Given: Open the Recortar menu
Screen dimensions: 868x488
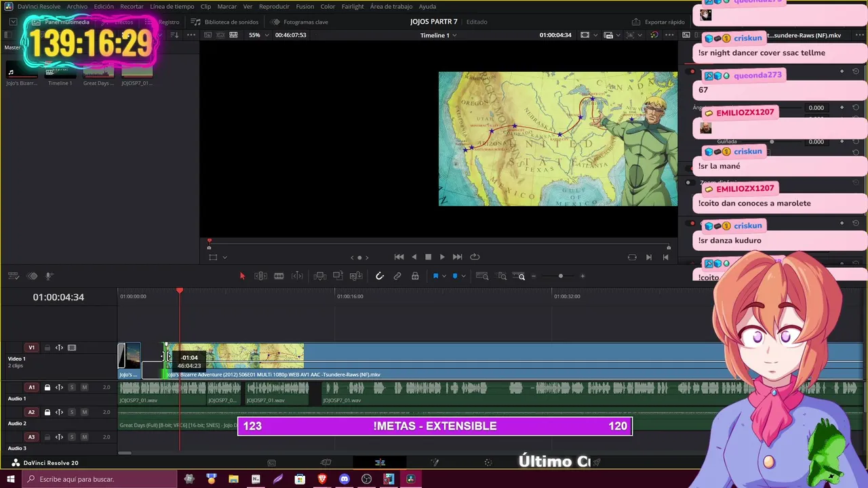Looking at the screenshot, I should (x=132, y=6).
